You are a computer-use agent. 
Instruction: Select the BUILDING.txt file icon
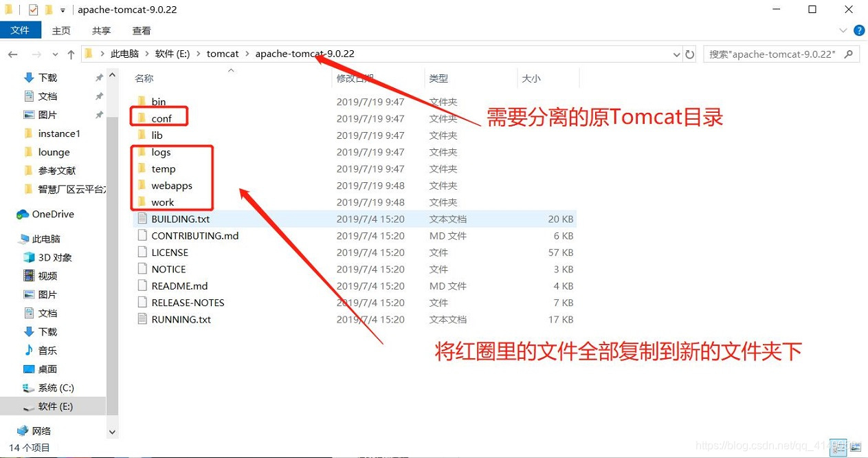tap(142, 219)
